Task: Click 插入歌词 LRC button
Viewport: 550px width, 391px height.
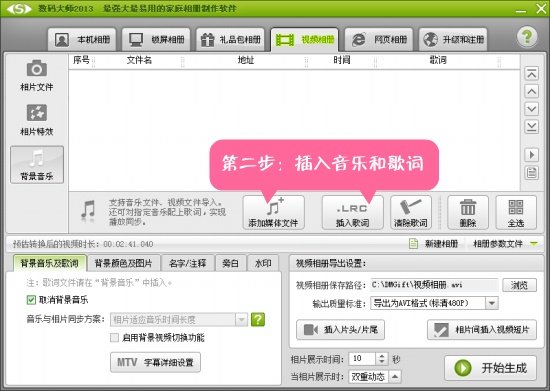Action: click(x=352, y=213)
